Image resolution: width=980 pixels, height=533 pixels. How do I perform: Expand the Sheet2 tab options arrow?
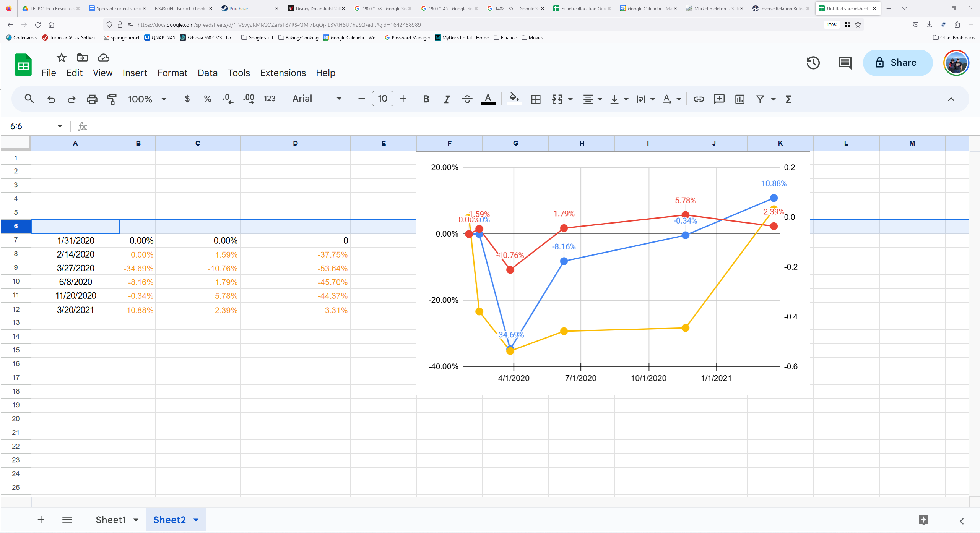pyautogui.click(x=196, y=520)
